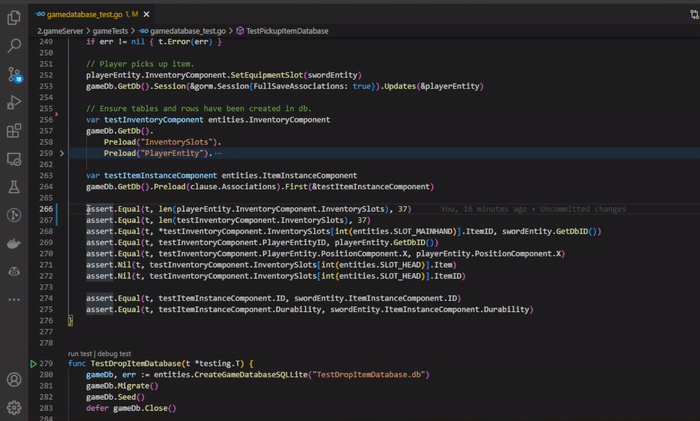
Task: Click gamedatabase_test.go in the breadcrumb
Action: pyautogui.click(x=188, y=31)
